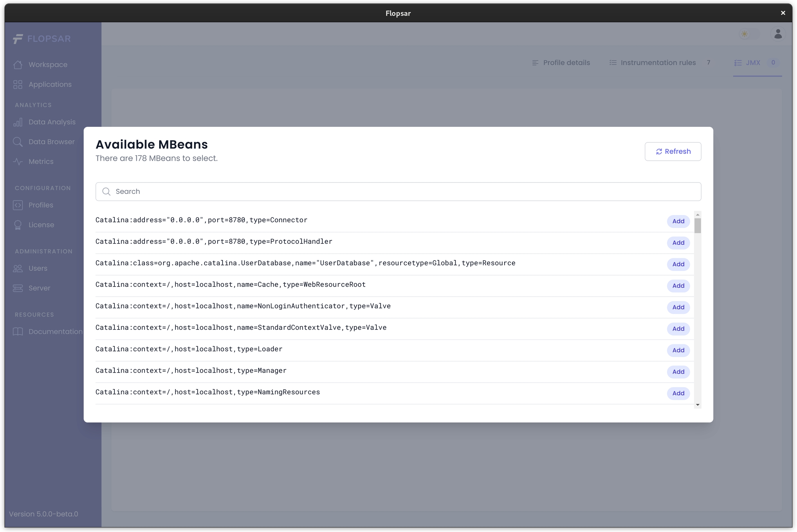Click the MBeans Search field
This screenshot has height=532, width=797.
point(398,192)
